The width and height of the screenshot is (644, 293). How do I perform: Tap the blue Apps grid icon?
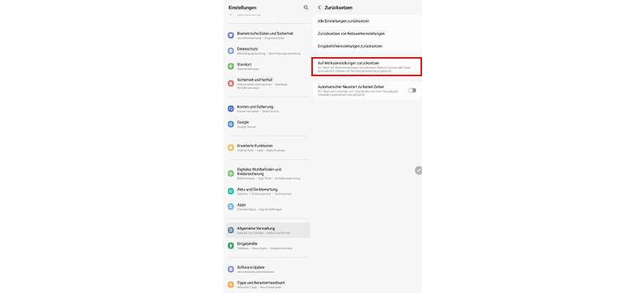[231, 207]
